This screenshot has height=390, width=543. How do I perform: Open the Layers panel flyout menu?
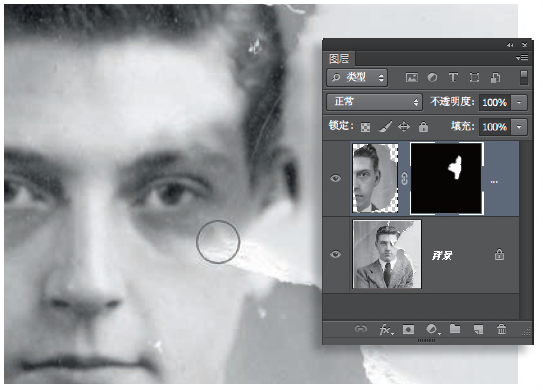coord(522,57)
